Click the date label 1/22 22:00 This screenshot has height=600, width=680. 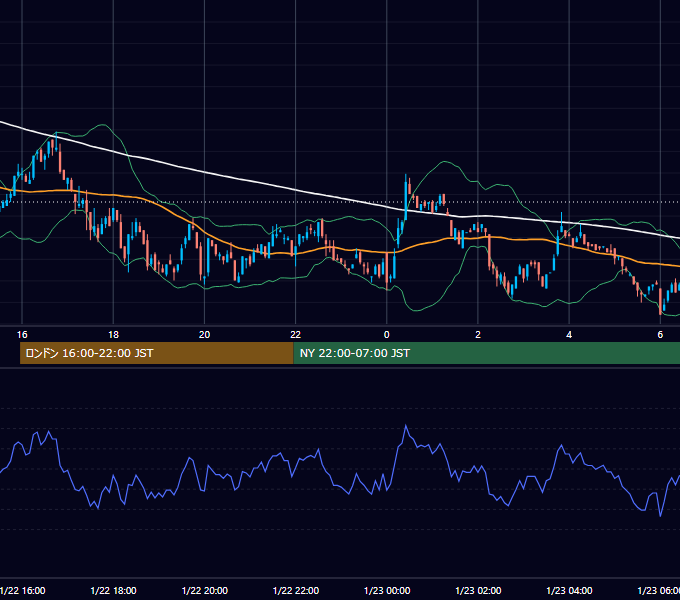[x=296, y=590]
